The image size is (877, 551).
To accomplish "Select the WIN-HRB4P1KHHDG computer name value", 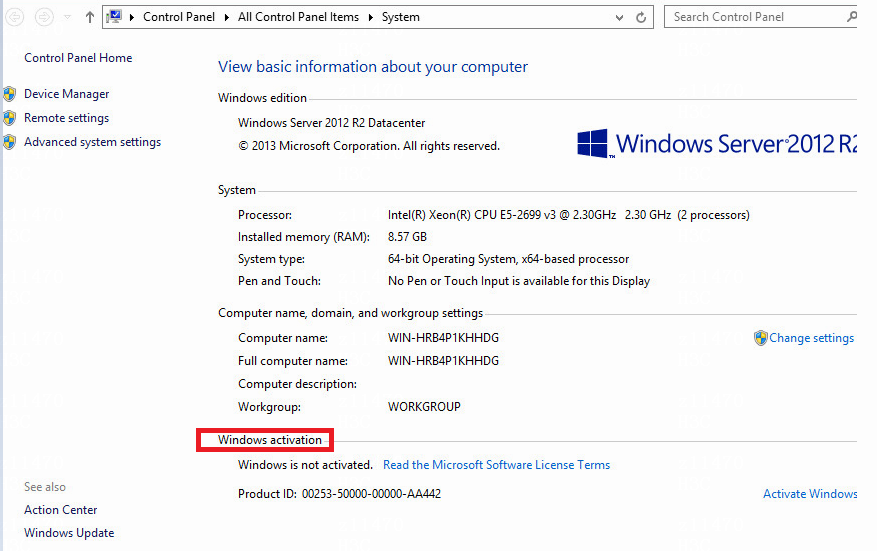I will pyautogui.click(x=444, y=338).
